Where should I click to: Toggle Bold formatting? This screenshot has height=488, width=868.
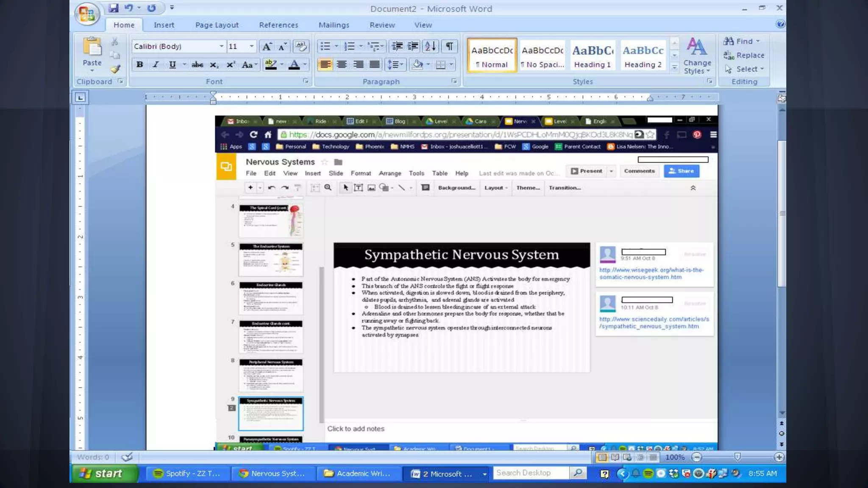pos(139,64)
